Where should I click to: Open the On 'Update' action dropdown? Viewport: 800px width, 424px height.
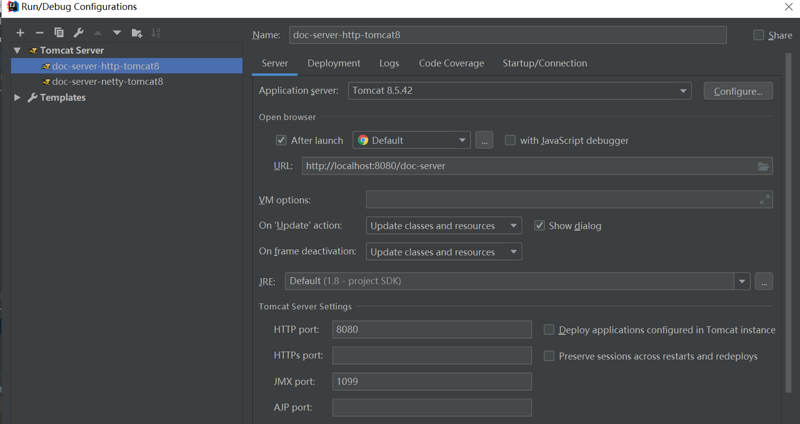pos(443,226)
